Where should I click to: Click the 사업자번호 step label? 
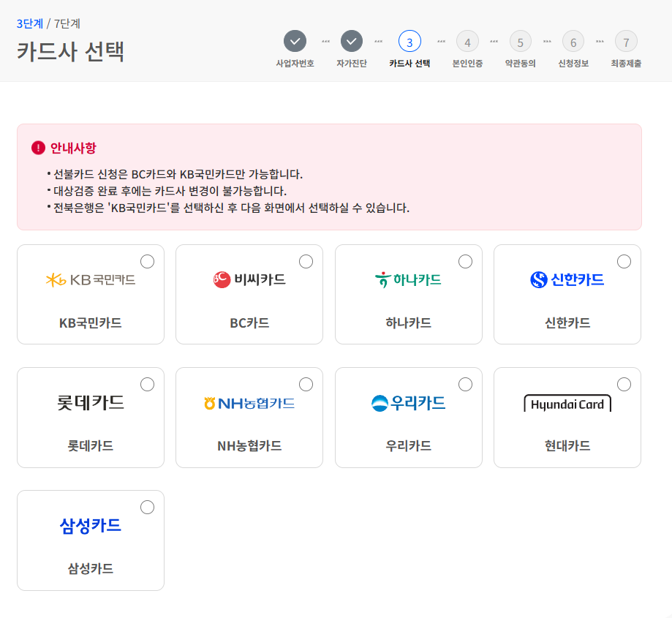coord(295,64)
